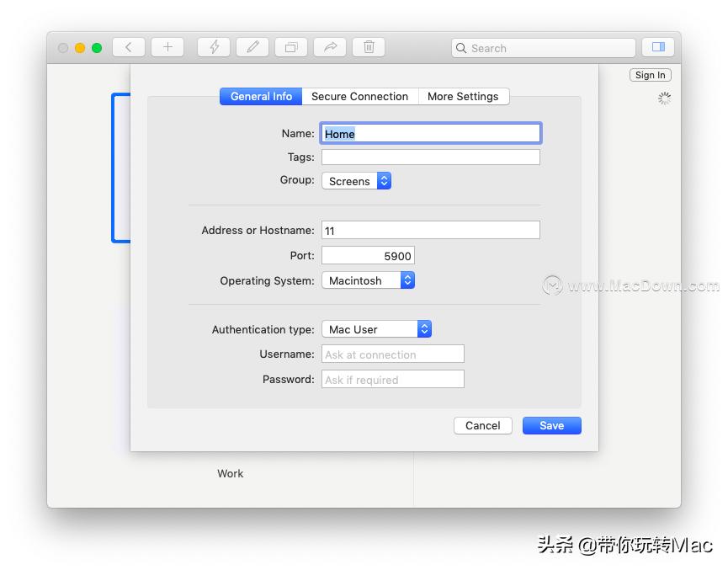This screenshot has height=570, width=728.
Task: Click the green zoom window button
Action: [x=97, y=48]
